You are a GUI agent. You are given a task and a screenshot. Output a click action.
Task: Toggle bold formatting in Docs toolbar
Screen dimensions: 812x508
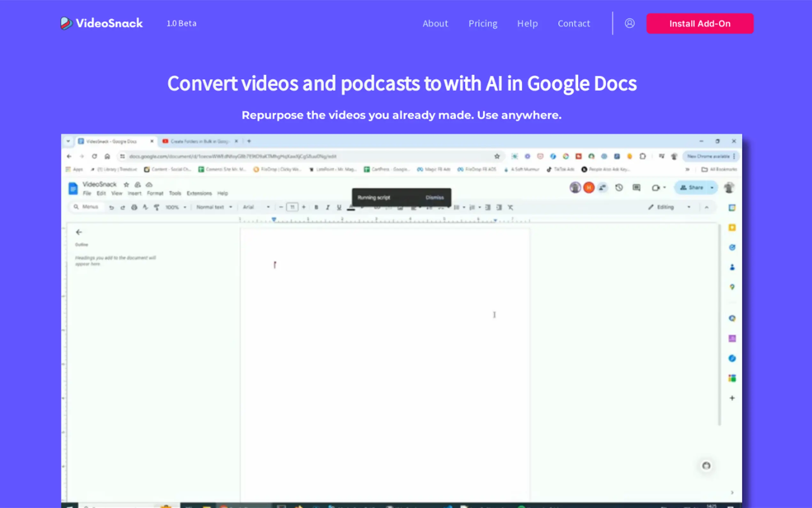(x=316, y=207)
